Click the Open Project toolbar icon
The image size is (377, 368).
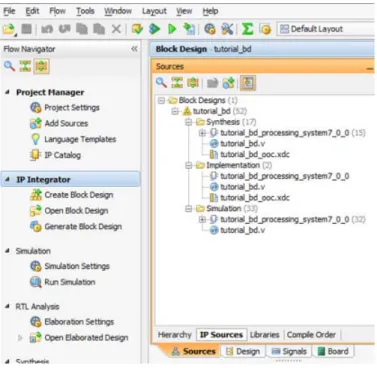point(9,29)
